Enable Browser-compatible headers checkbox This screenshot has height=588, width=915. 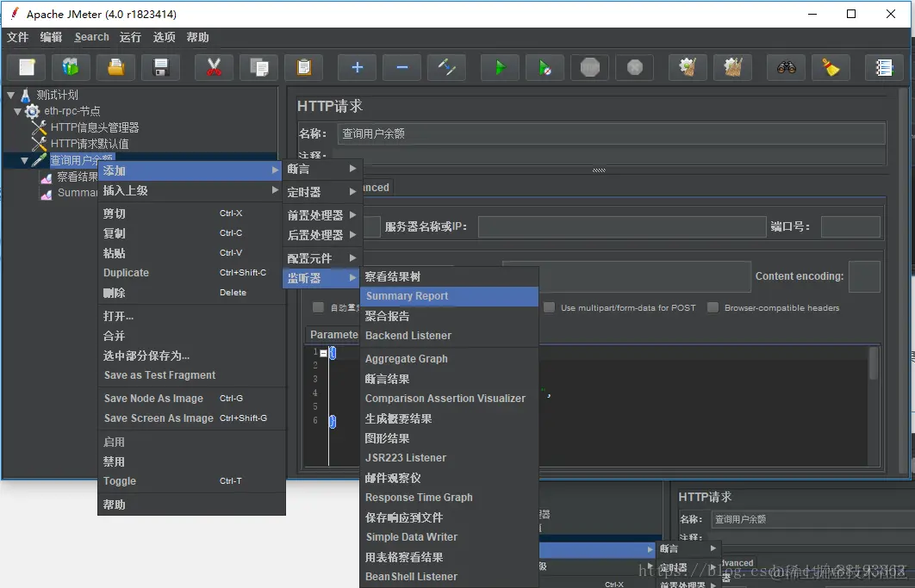click(x=713, y=307)
